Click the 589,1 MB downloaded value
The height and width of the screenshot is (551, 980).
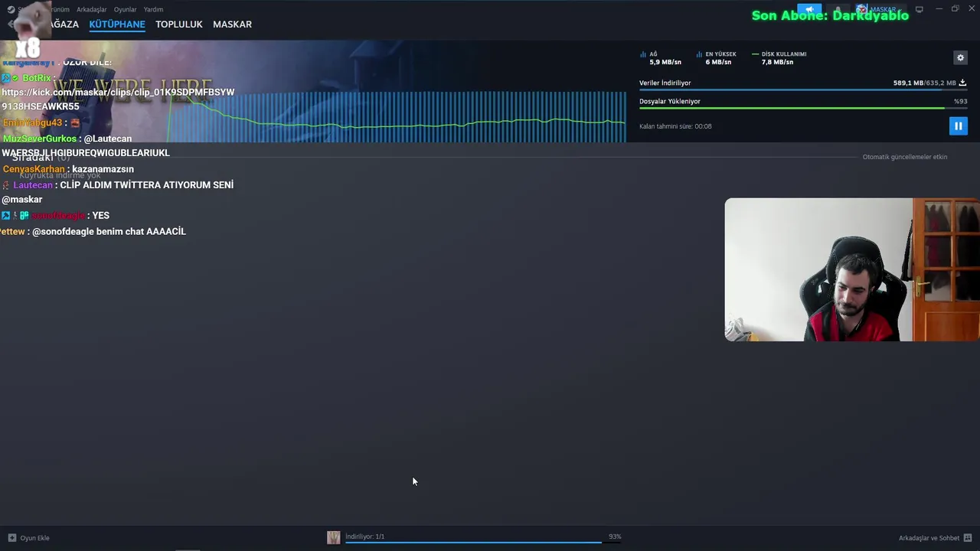pyautogui.click(x=908, y=83)
